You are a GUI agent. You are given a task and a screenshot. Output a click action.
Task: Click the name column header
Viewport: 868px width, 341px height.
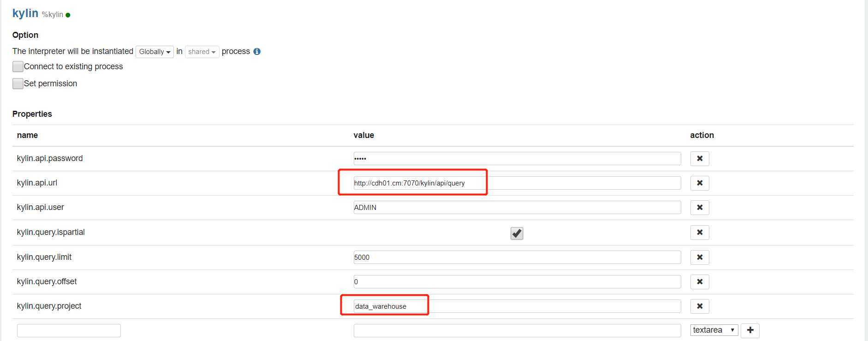point(27,135)
